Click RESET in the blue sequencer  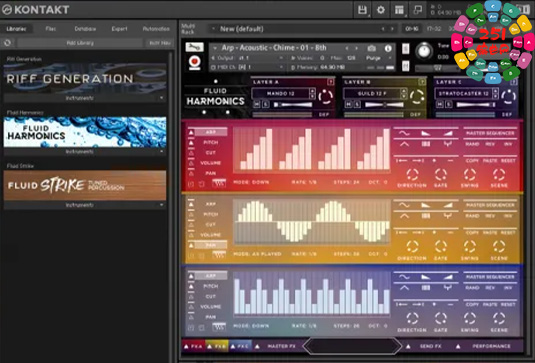coord(508,304)
